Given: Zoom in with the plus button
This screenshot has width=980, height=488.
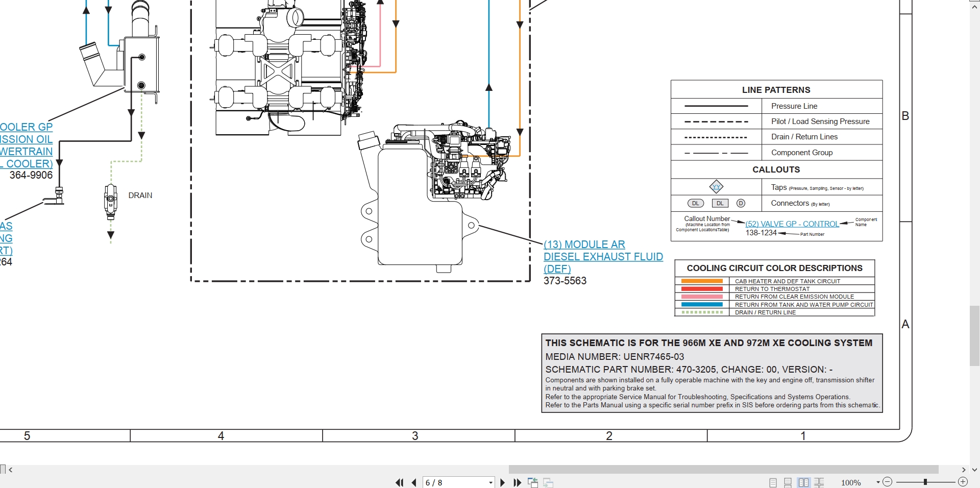Looking at the screenshot, I should (x=963, y=482).
